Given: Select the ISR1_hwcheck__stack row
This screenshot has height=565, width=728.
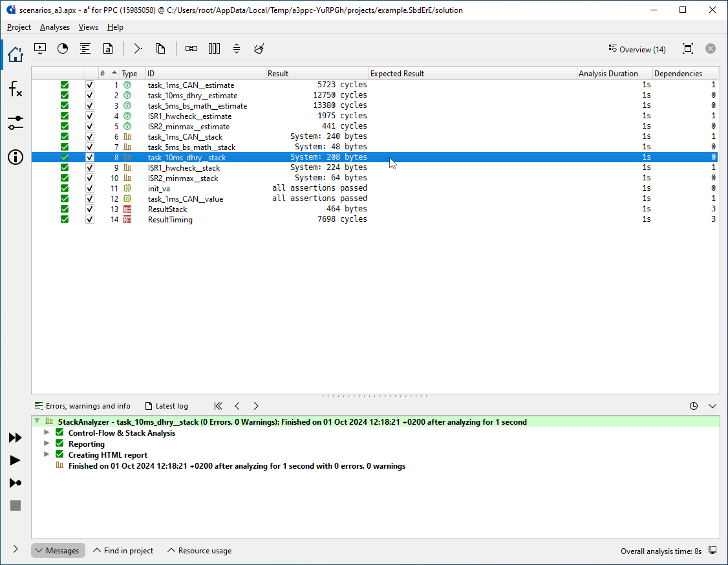Looking at the screenshot, I should pyautogui.click(x=375, y=167).
